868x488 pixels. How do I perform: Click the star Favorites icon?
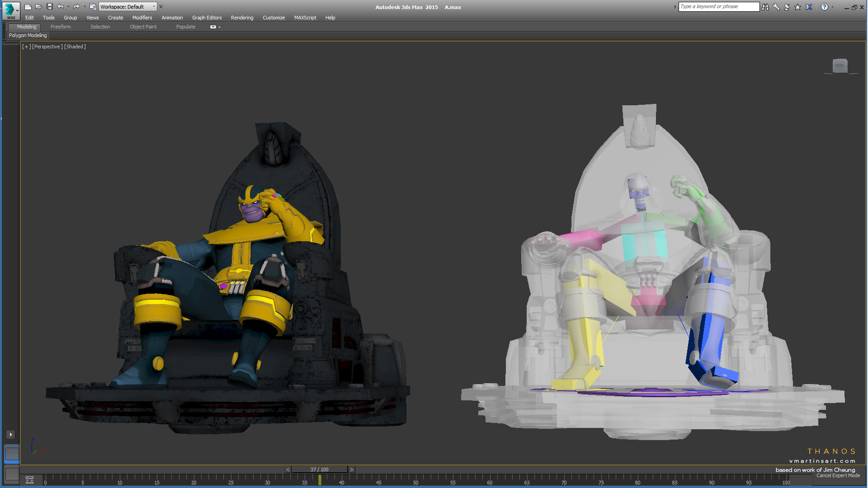[x=798, y=7]
